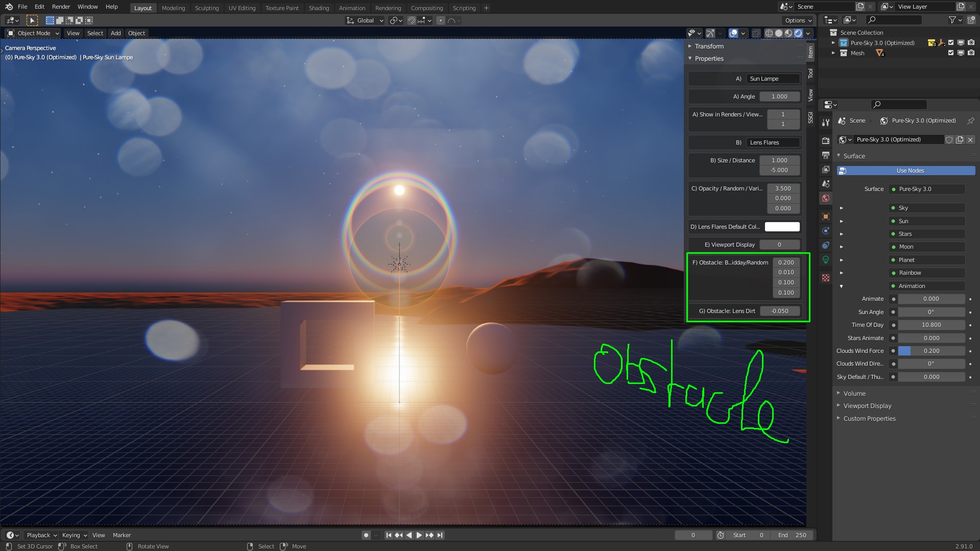Select the Tool Properties tab (wrench icon)
The image size is (980, 551).
point(825,123)
